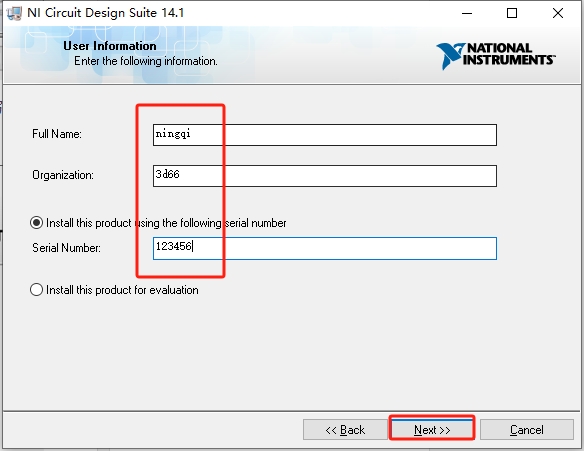The width and height of the screenshot is (584, 451).
Task: Return to previous page with << Back
Action: pyautogui.click(x=345, y=429)
